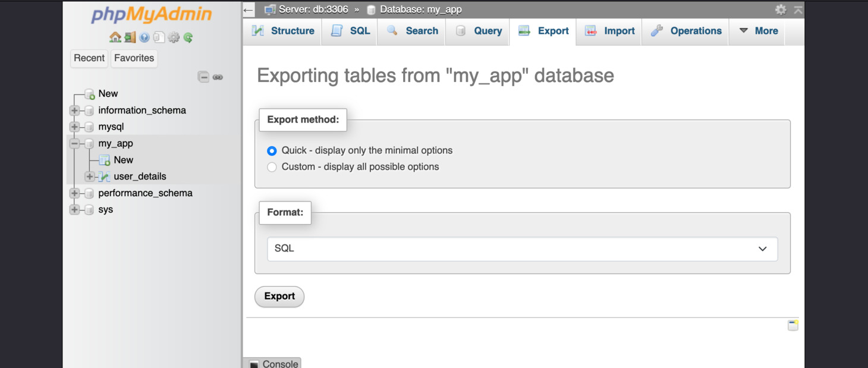868x368 pixels.
Task: Select the Export tab
Action: click(543, 31)
